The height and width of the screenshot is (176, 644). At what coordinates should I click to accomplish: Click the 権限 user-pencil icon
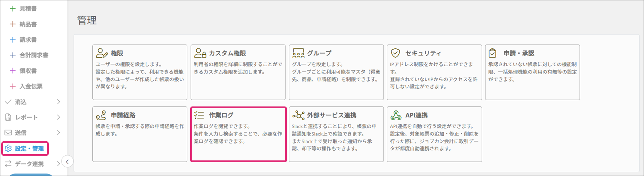tap(102, 53)
